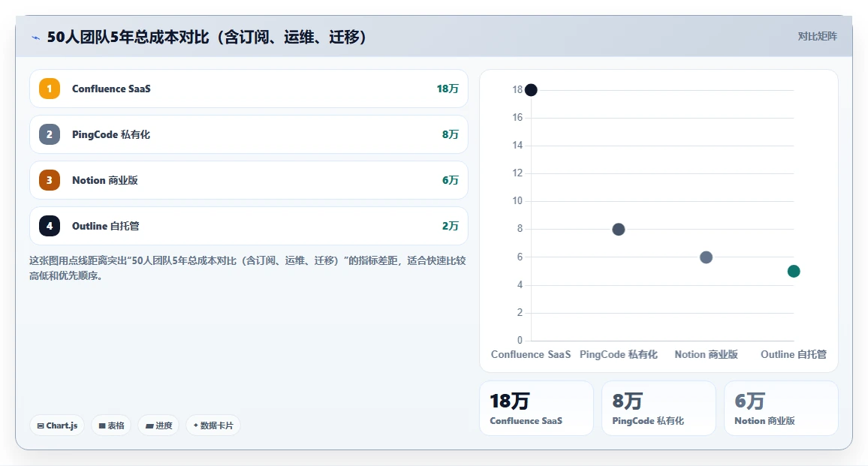
Task: Click the 8万 value in PingCode row
Action: [x=450, y=134]
